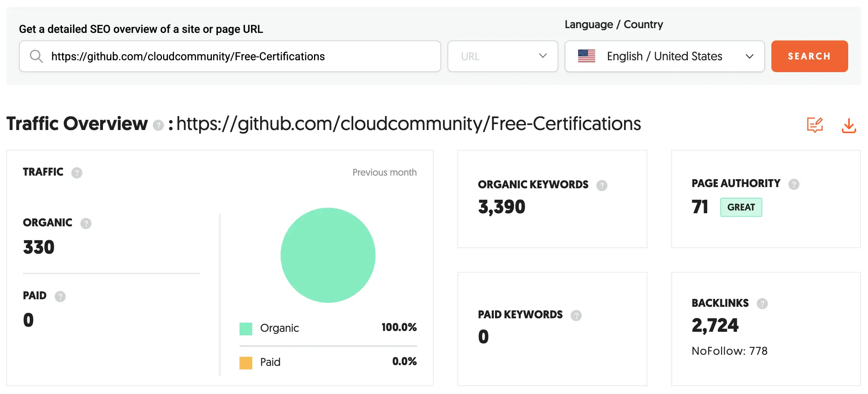Expand the English / United States dropdown
This screenshot has height=394, width=868.
tap(748, 56)
